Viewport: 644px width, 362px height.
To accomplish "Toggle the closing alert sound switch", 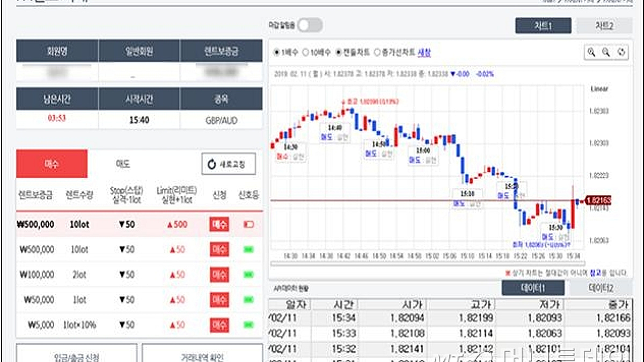I will coord(310,25).
